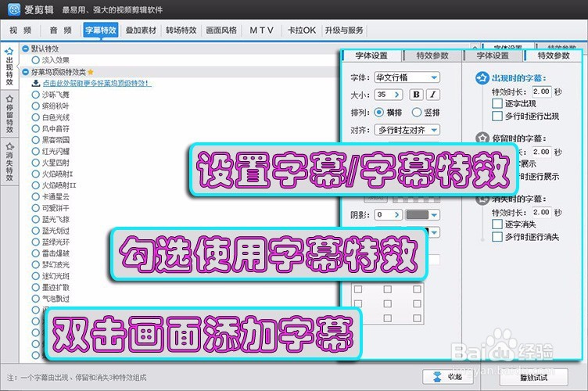Collapse the 默认特效 group
The width and height of the screenshot is (588, 391).
tap(26, 48)
